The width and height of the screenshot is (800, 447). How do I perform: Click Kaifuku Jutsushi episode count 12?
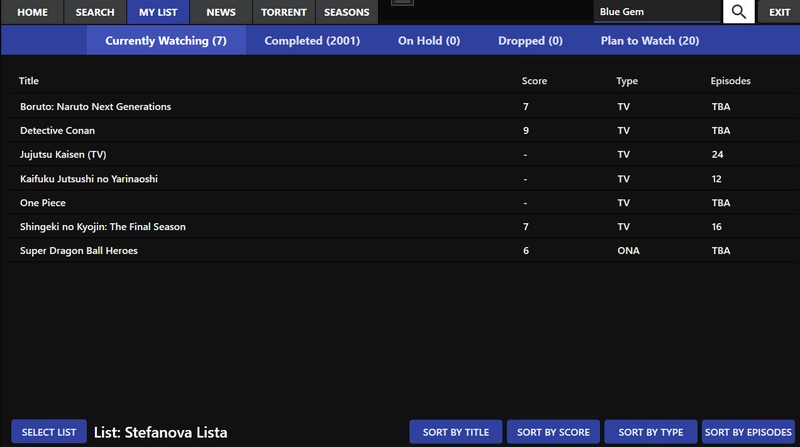click(x=717, y=179)
